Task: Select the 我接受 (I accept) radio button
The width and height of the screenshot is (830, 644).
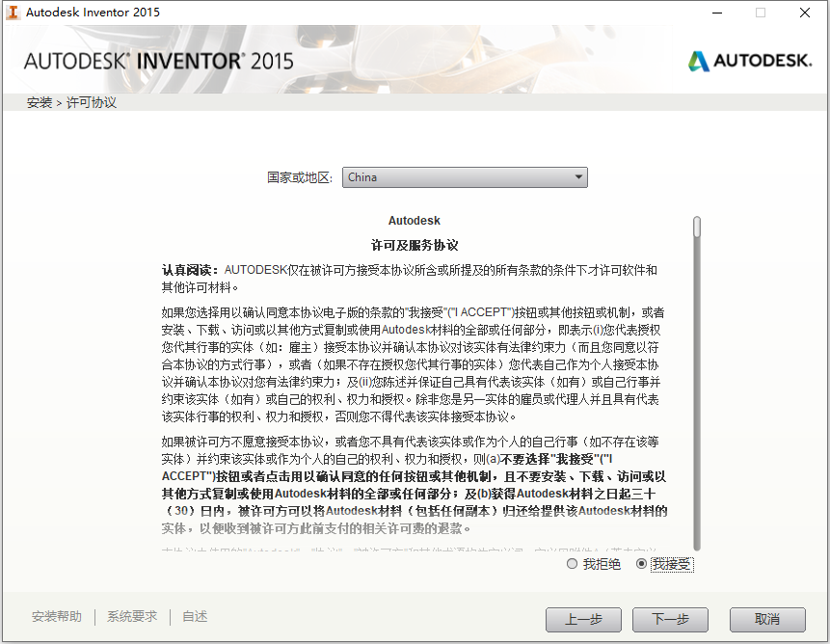Action: click(641, 564)
